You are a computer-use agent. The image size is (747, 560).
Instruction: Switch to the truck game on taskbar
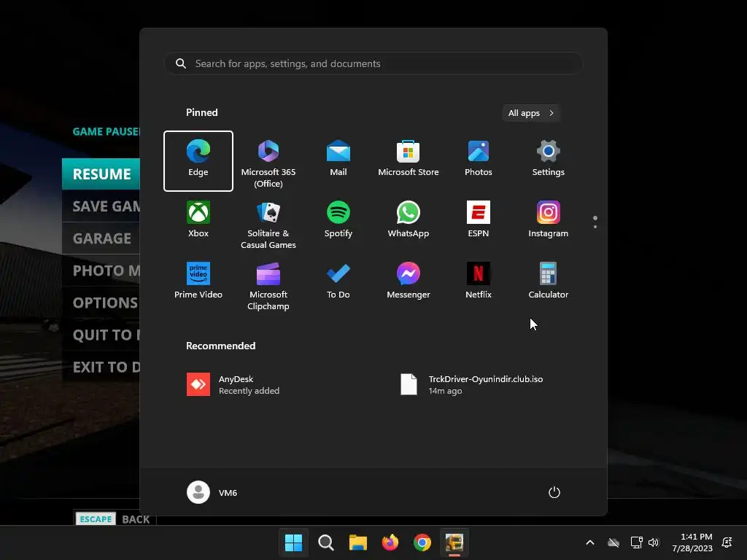point(454,542)
